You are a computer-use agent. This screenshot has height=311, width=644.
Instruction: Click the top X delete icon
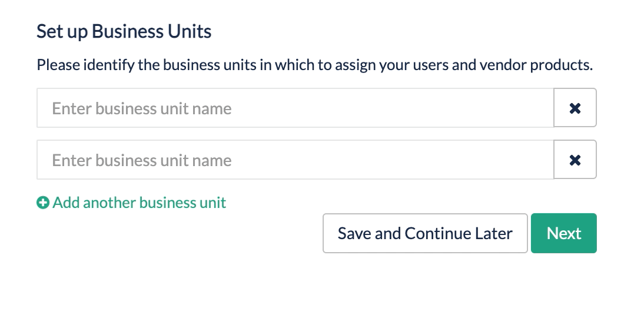[575, 108]
